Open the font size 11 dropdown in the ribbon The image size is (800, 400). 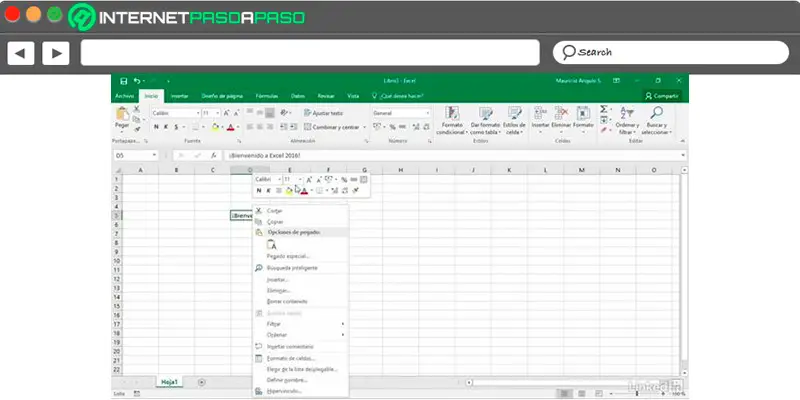coord(218,113)
